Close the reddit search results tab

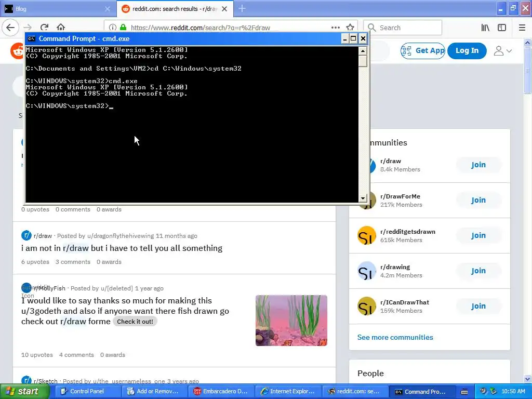click(224, 9)
